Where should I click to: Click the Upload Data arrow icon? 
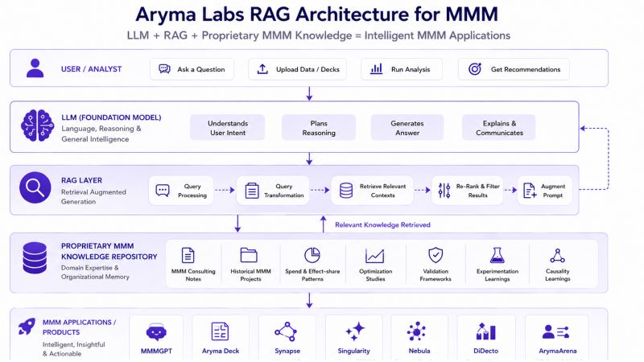[x=262, y=68]
